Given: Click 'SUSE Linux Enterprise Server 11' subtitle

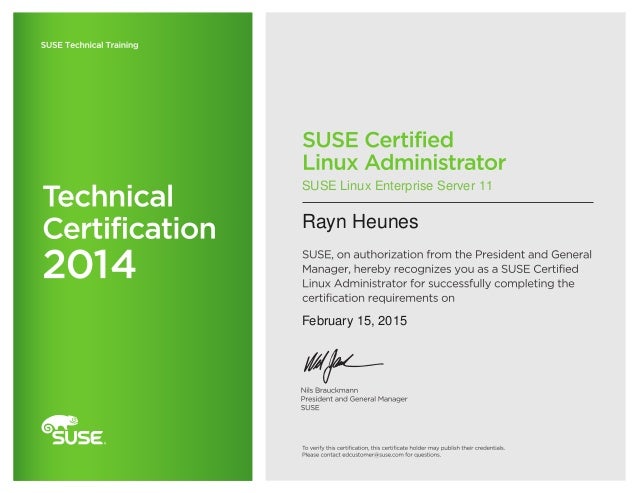Looking at the screenshot, I should point(397,186).
